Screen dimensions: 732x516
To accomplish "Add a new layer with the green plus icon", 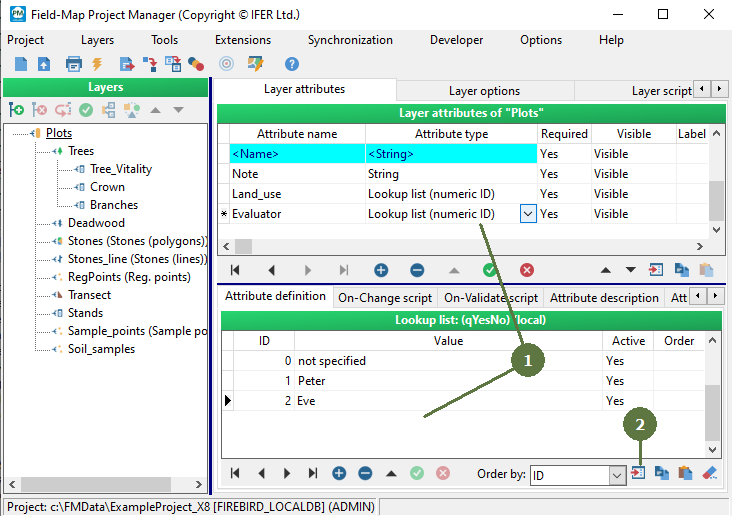I will [x=16, y=110].
